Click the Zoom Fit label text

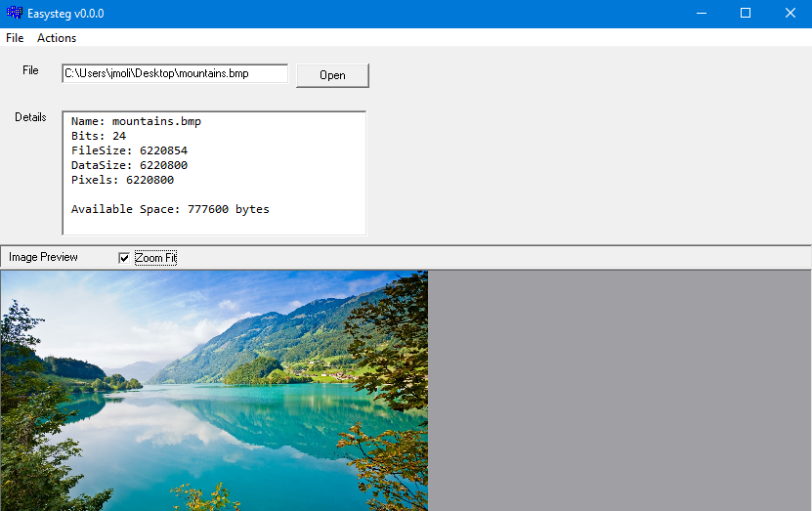156,258
